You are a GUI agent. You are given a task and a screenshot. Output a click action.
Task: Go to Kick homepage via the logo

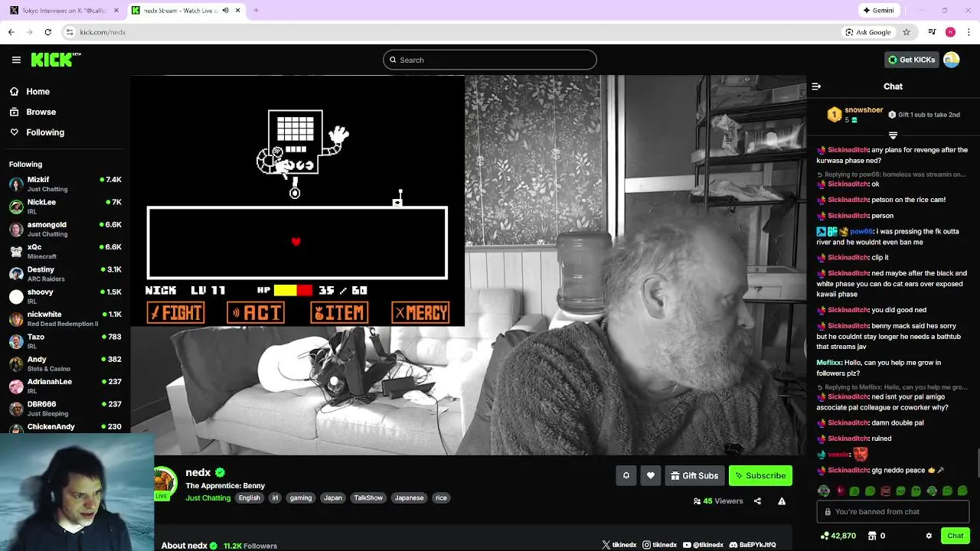(56, 60)
